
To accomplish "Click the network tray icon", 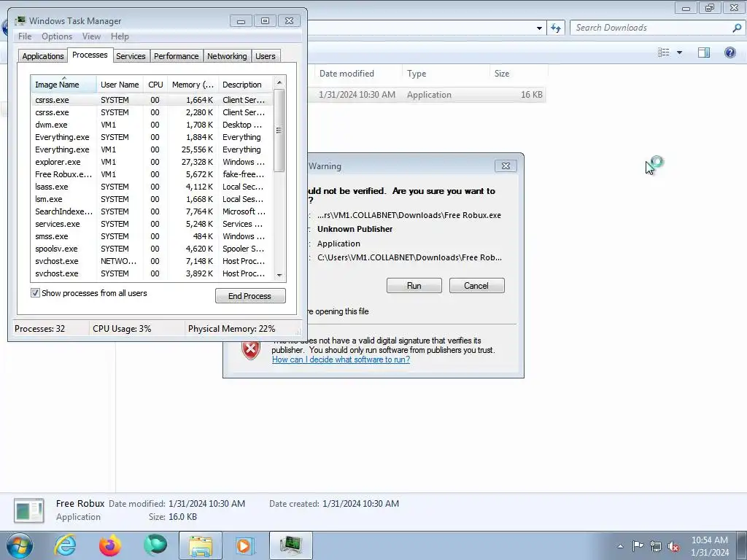I will (656, 546).
